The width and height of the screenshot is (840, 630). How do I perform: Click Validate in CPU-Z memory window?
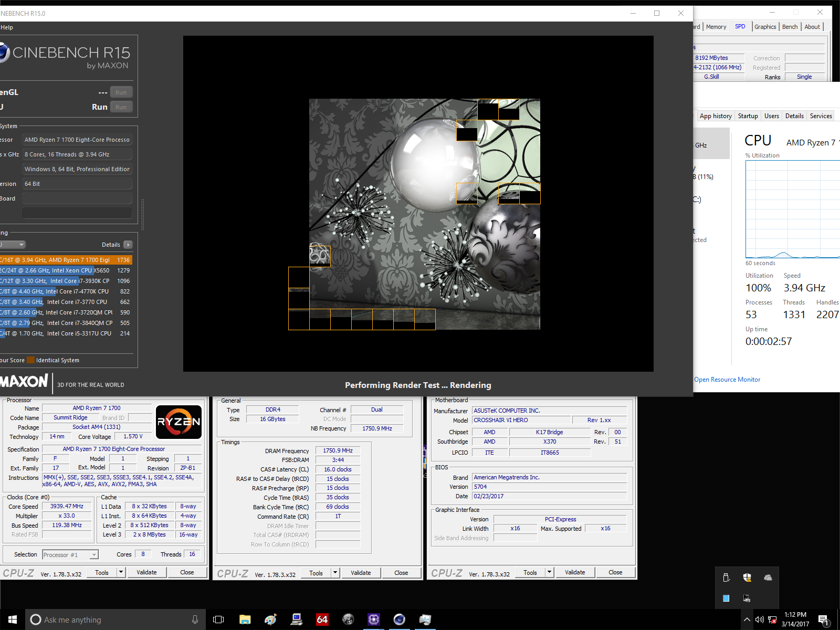(361, 573)
